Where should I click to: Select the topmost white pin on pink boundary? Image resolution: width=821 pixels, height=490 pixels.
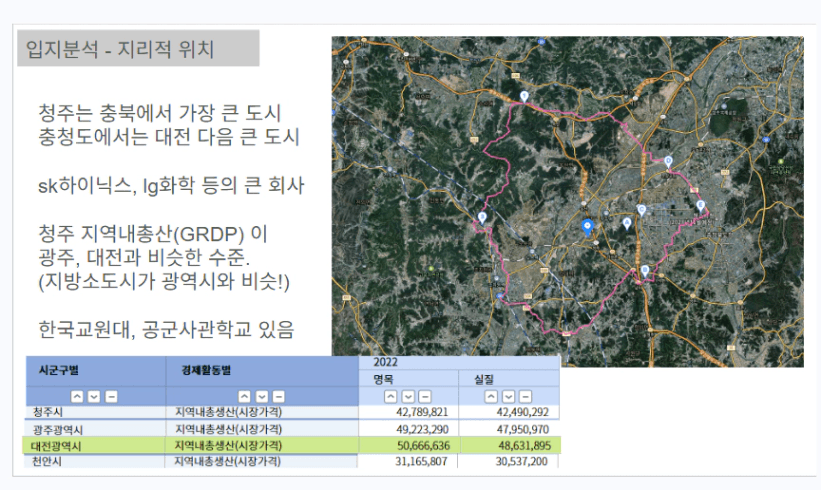click(525, 95)
